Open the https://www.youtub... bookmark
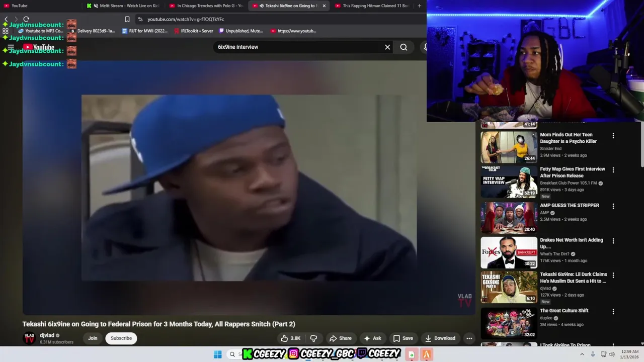644x362 pixels. tap(293, 31)
